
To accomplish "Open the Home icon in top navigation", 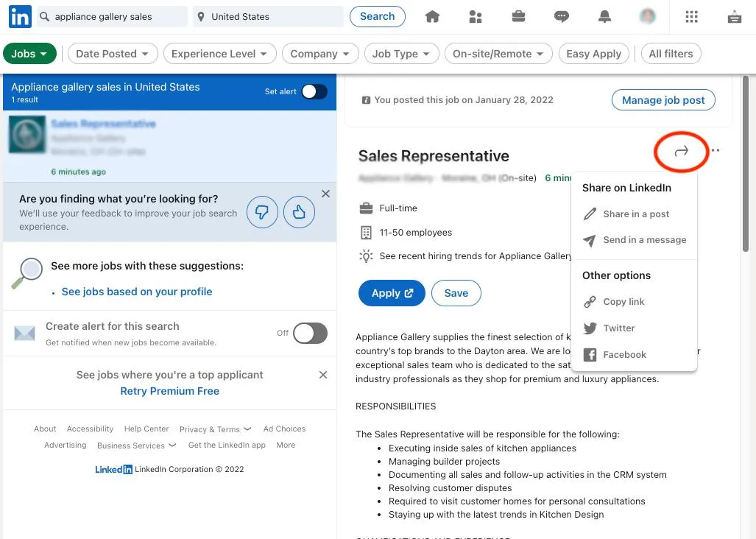I will (432, 17).
